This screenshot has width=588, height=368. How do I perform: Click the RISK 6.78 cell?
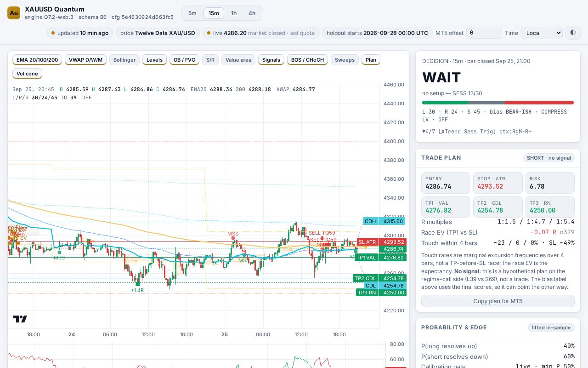coord(550,183)
